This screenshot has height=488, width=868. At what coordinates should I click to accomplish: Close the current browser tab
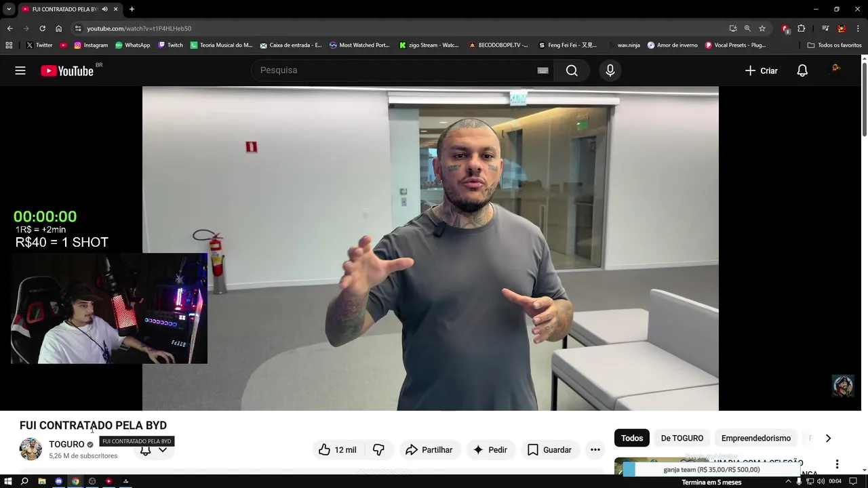115,9
